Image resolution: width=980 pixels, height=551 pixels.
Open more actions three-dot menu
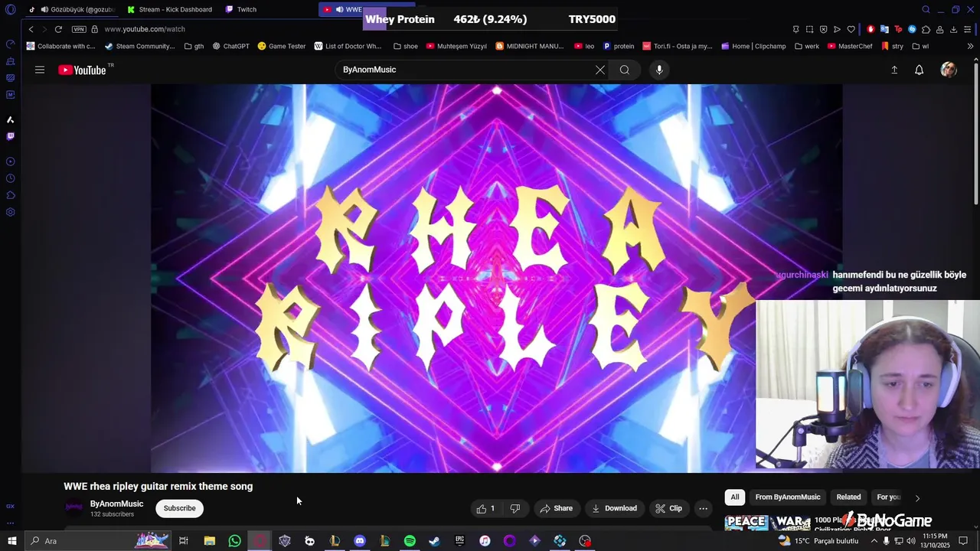[703, 508]
